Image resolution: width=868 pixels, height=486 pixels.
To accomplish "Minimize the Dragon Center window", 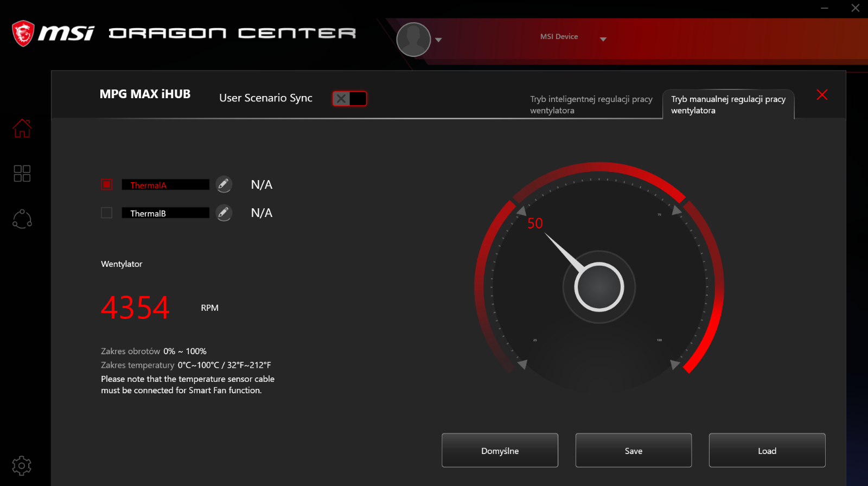I will point(825,8).
